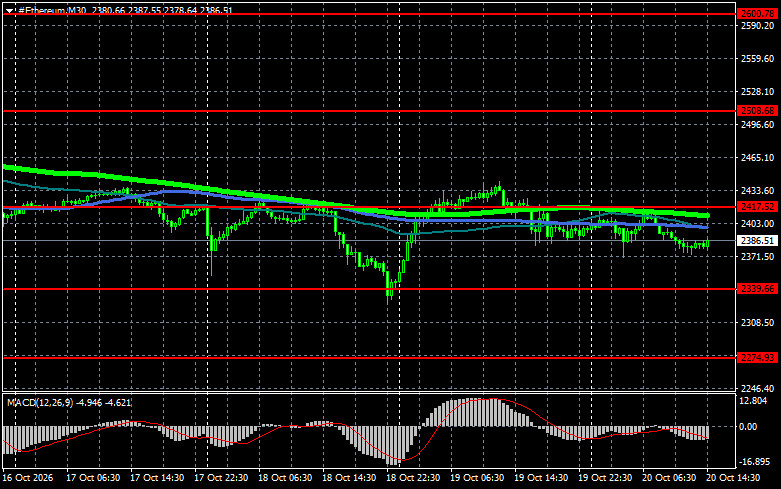The width and height of the screenshot is (781, 489).
Task: Click the 18 Oct 14:30 time label
Action: coord(349,478)
